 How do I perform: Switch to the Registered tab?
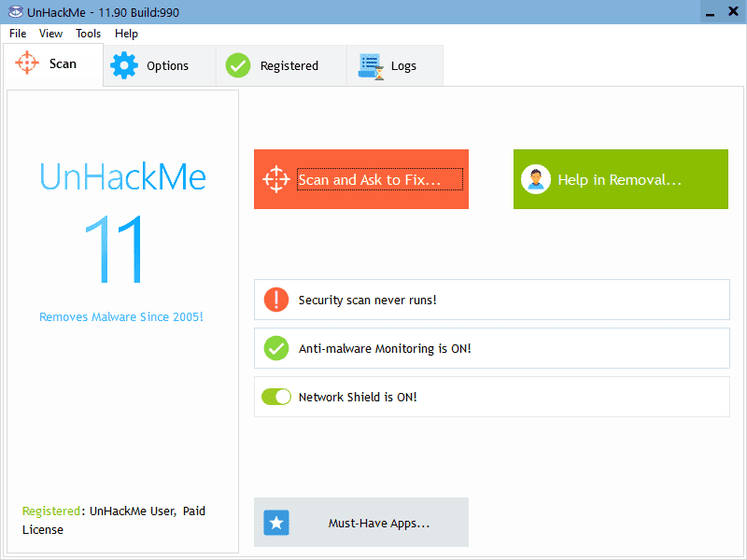coord(282,65)
